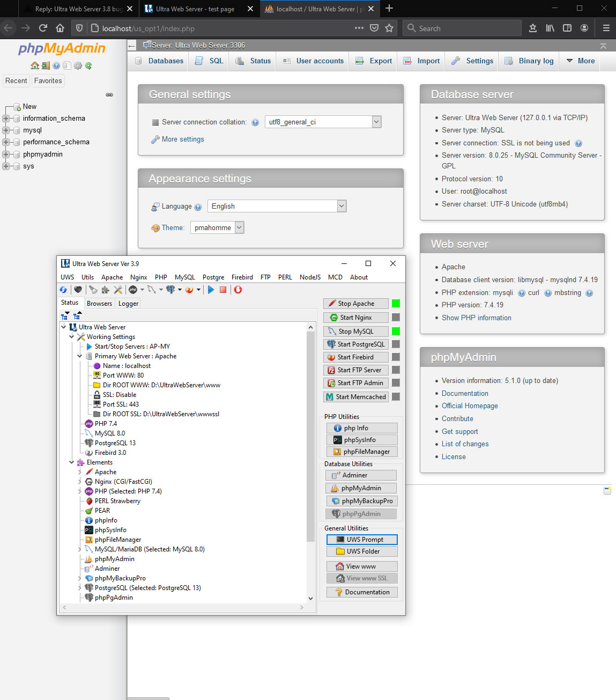The height and width of the screenshot is (700, 616).
Task: Open phpMyAdmin documentation question-mark icon in sidebar
Action: point(56,65)
